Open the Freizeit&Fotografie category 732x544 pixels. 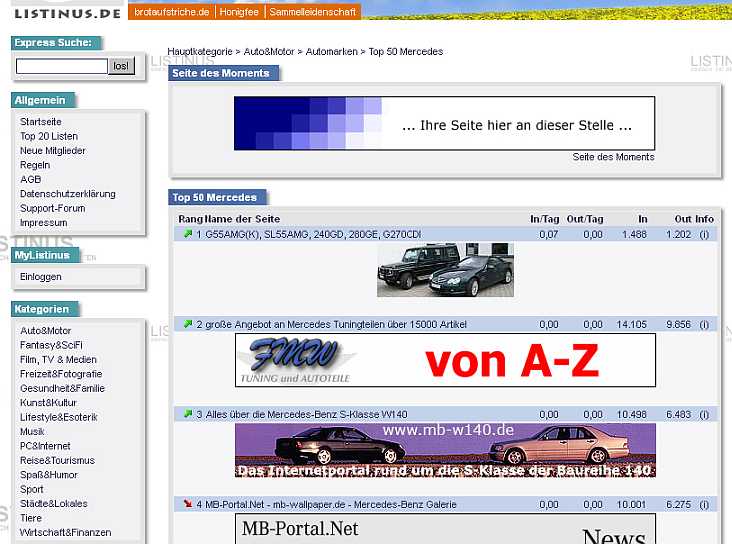tap(61, 374)
